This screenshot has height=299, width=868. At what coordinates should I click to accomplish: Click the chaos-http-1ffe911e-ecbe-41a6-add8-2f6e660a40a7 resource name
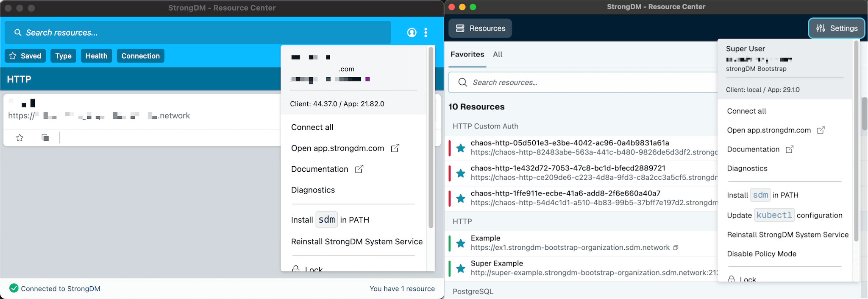pos(566,193)
